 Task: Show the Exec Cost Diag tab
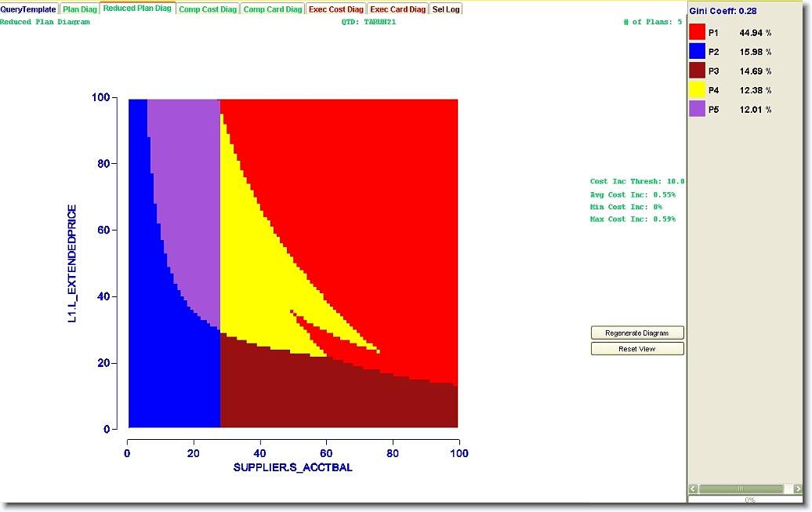tap(335, 9)
